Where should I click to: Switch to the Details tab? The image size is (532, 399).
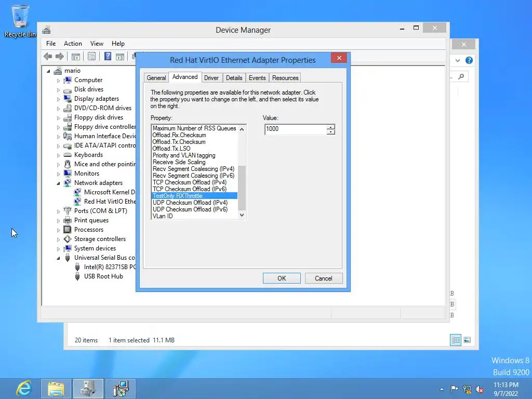[x=234, y=78]
